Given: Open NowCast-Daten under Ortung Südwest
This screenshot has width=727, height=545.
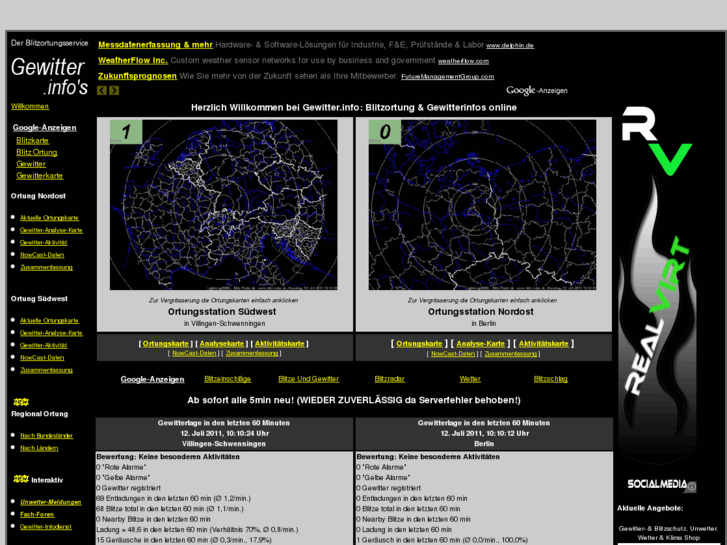Looking at the screenshot, I should (x=42, y=358).
